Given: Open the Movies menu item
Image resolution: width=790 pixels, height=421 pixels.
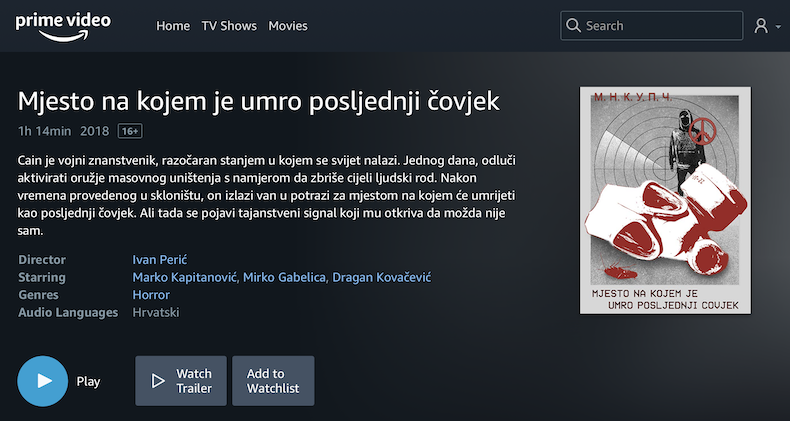Looking at the screenshot, I should coord(288,26).
